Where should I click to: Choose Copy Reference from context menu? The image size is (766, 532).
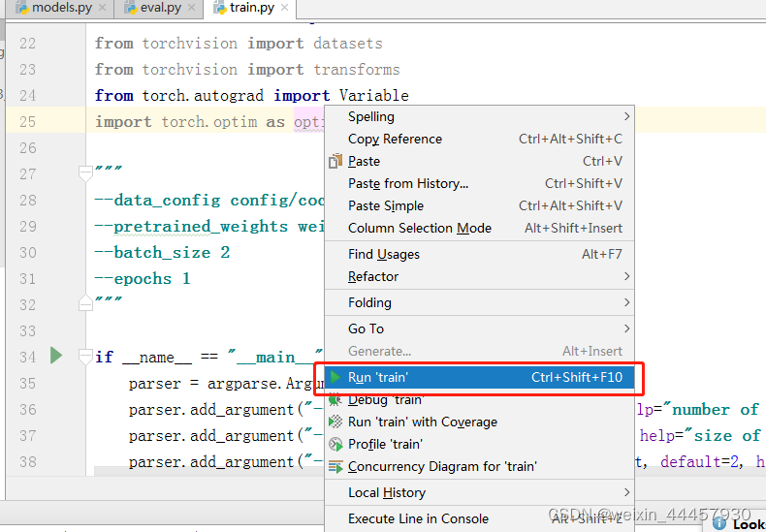(479, 140)
